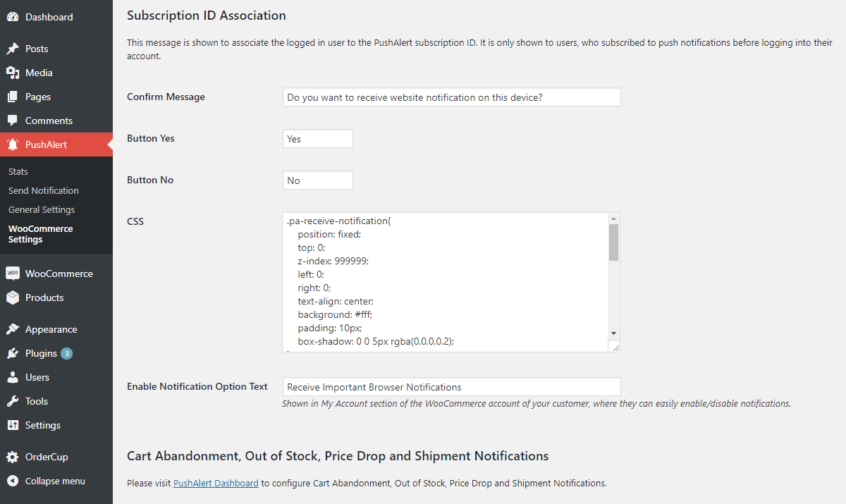846x504 pixels.
Task: Click the CSS field label
Action: tap(135, 221)
